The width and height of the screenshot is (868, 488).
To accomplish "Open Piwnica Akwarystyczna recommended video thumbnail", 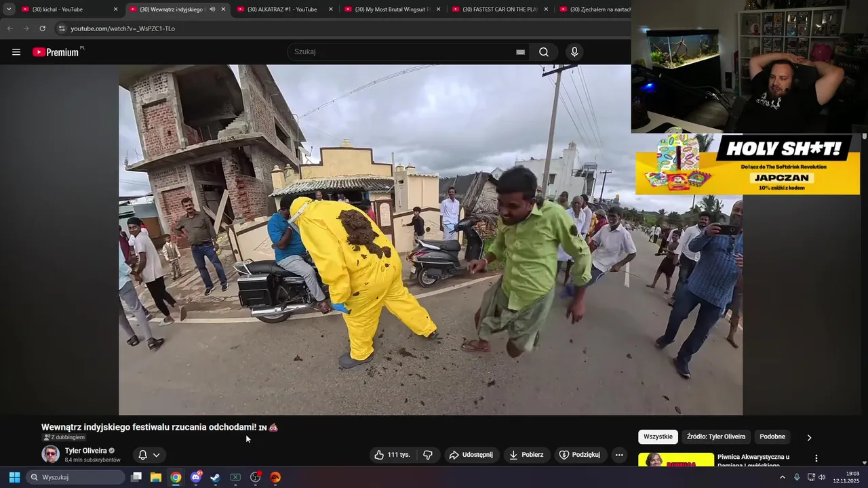I will (676, 460).
